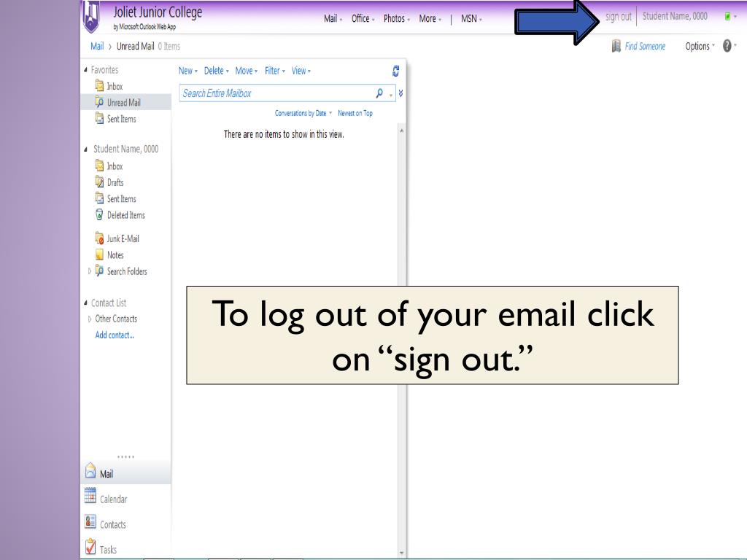Click inside the Search Entire Mailbox field
Viewport: 747px width, 560px height.
274,93
